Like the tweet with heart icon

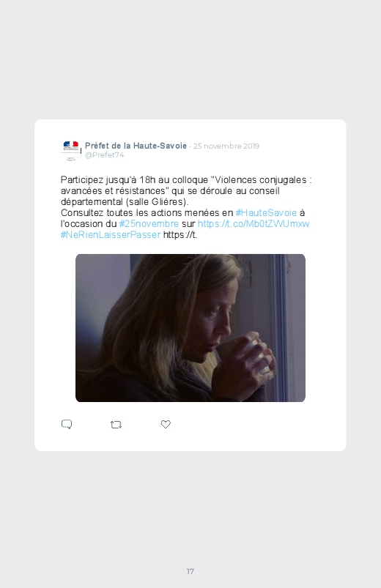(x=166, y=424)
